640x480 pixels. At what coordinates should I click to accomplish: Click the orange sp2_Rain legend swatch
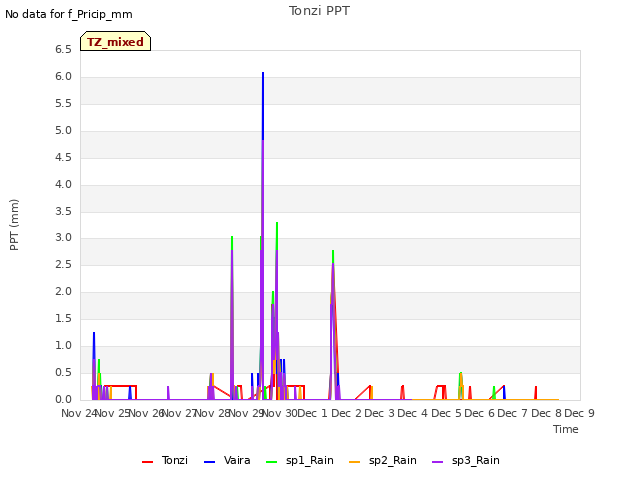pyautogui.click(x=355, y=462)
